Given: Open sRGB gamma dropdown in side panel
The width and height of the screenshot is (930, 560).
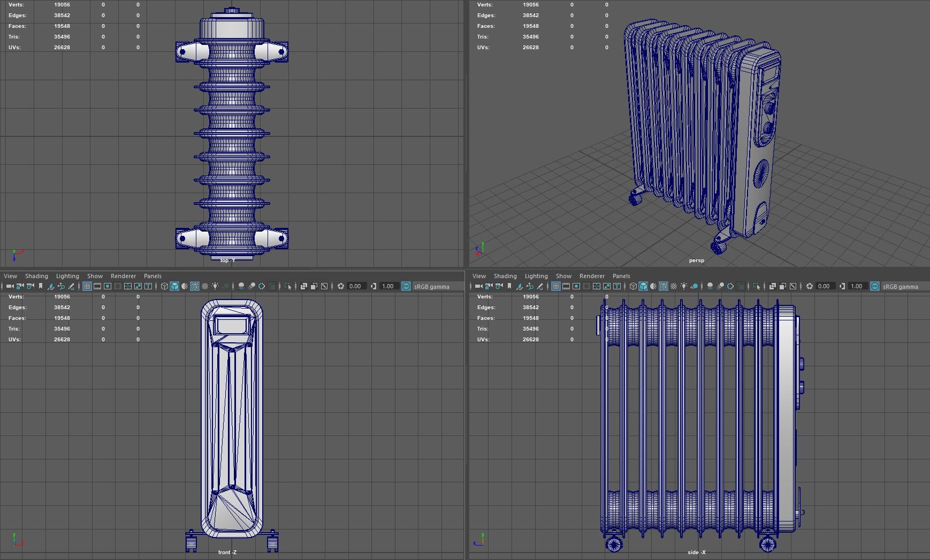Looking at the screenshot, I should click(x=906, y=286).
